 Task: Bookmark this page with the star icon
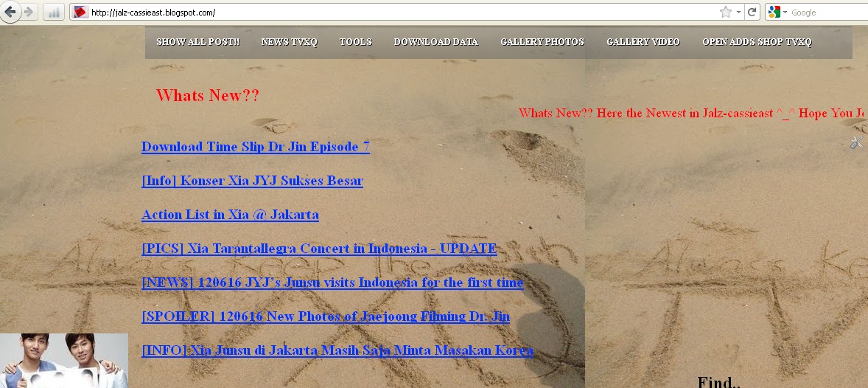point(725,13)
